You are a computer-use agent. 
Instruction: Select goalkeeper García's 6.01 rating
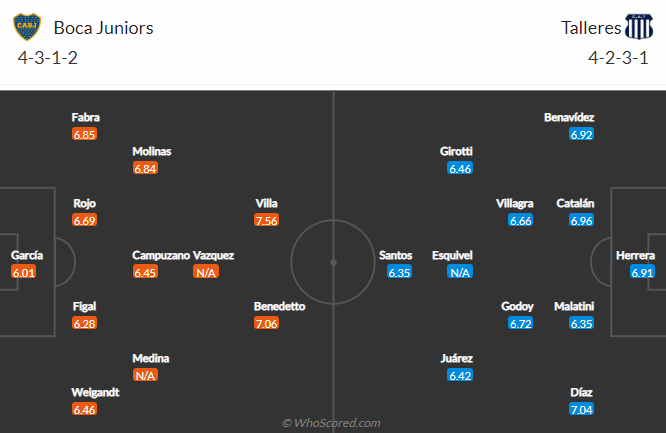[23, 272]
